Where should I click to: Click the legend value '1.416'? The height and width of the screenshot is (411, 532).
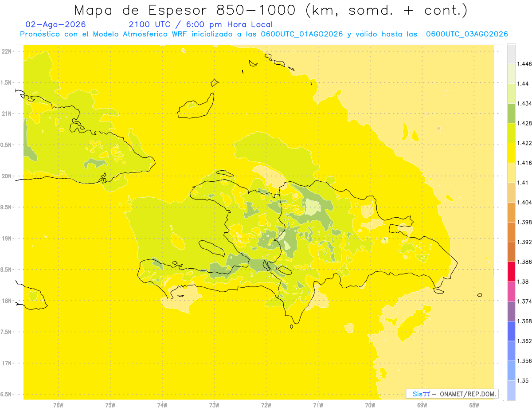pos(524,163)
